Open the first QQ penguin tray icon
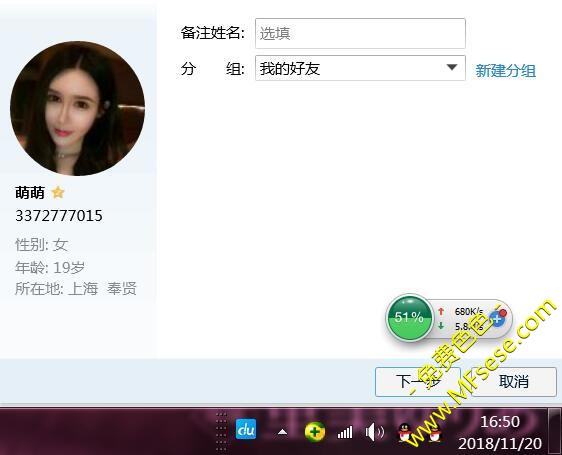The height and width of the screenshot is (455, 562). [x=405, y=432]
